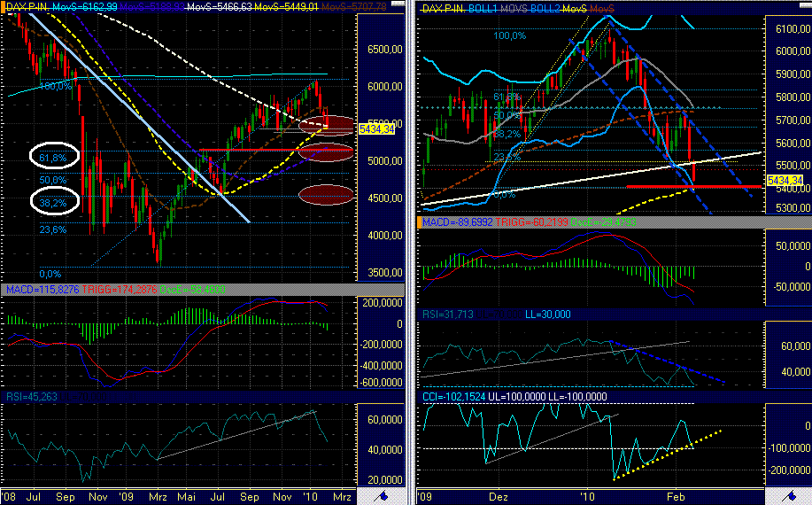Viewport: 812px width, 505px height.
Task: Click the CCI=-102,1524 label
Action: coord(454,397)
